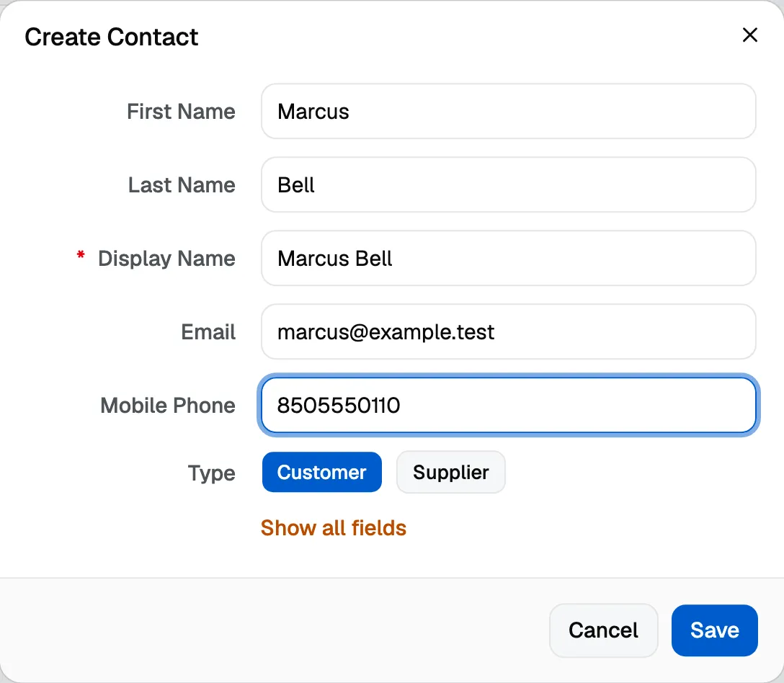Click the Display Name label
The width and height of the screenshot is (784, 683).
[x=166, y=259]
